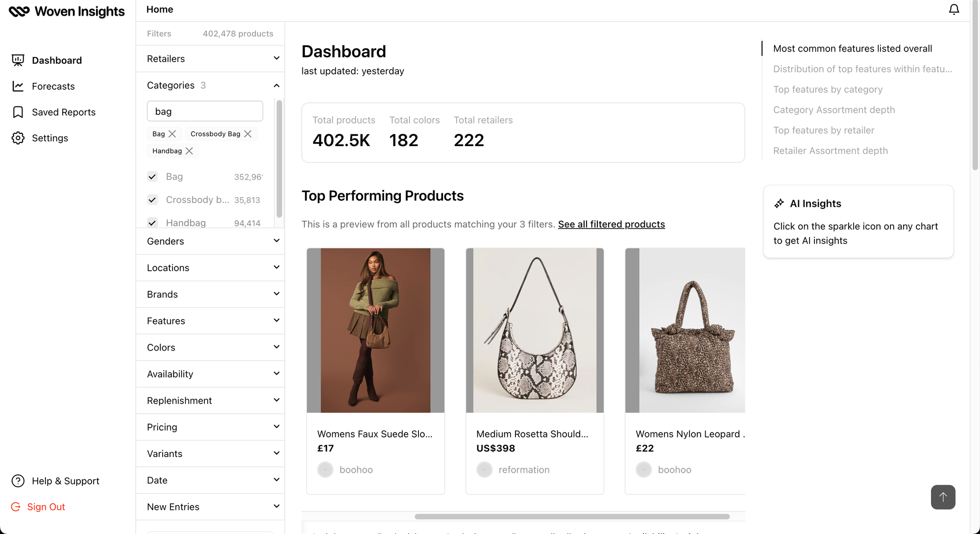
Task: Click the Help & Support icon
Action: pyautogui.click(x=18, y=482)
